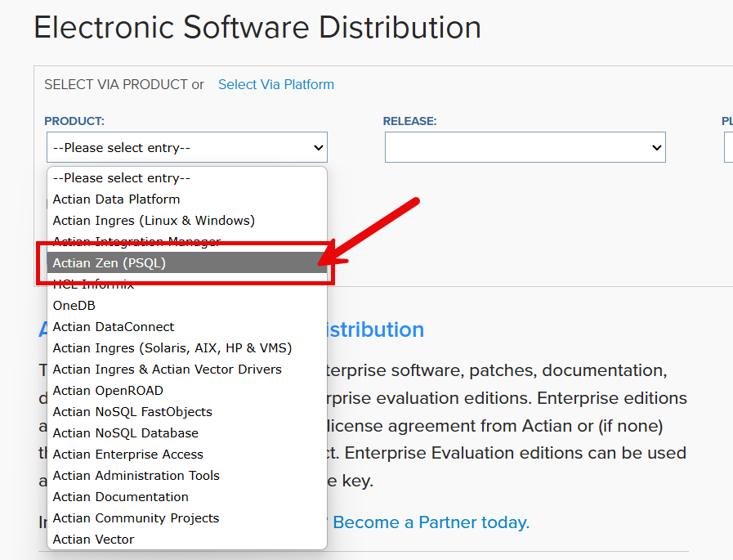Click the RELEASE: field label
Viewport: 733px width, 560px height.
[x=409, y=121]
